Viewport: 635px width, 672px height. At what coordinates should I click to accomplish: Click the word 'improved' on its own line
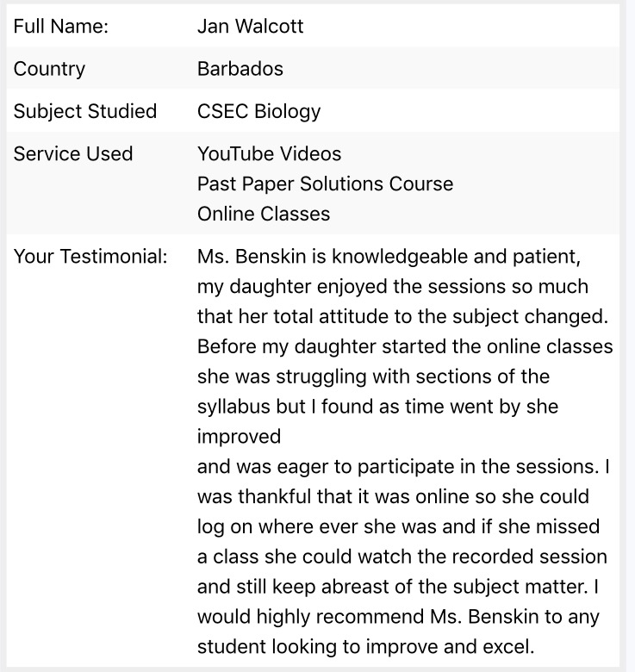[239, 437]
